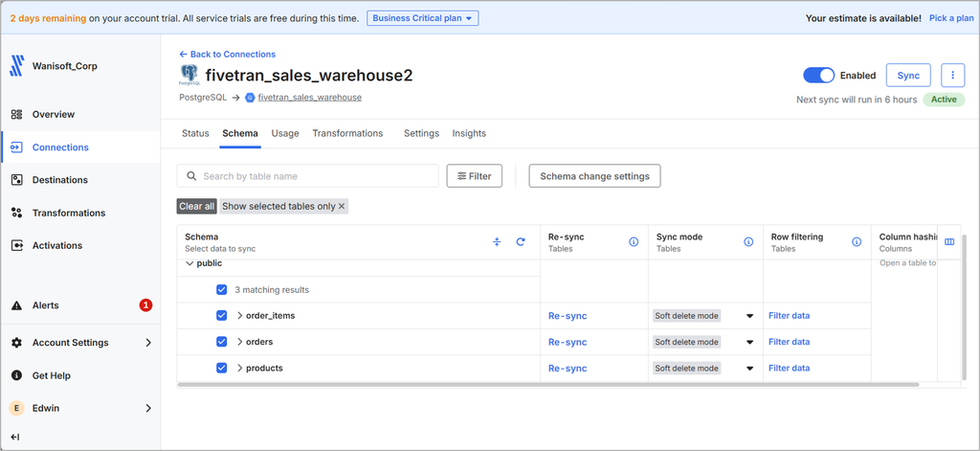Open the Filter button
The height and width of the screenshot is (451, 980).
coord(475,176)
